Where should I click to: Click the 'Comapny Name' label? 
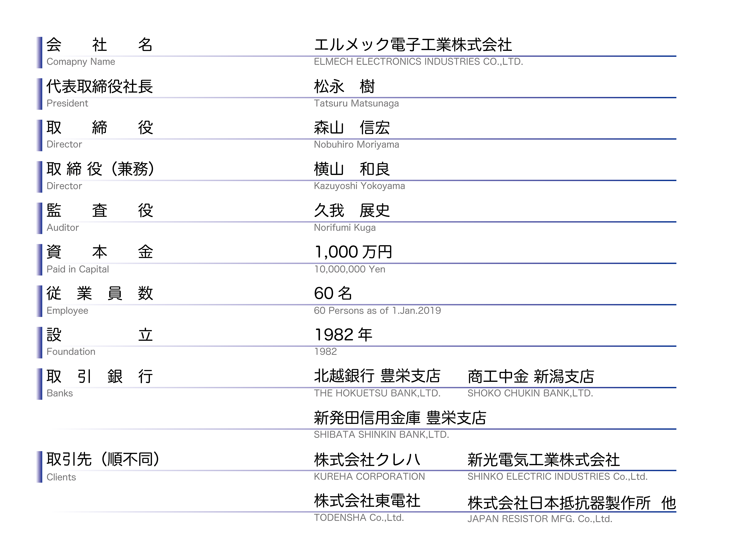(81, 62)
